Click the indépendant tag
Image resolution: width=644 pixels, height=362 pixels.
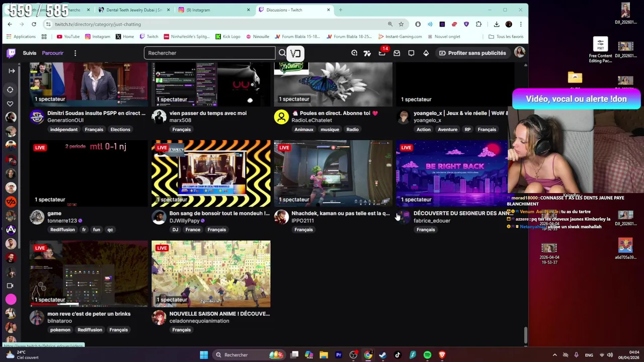[64, 129]
